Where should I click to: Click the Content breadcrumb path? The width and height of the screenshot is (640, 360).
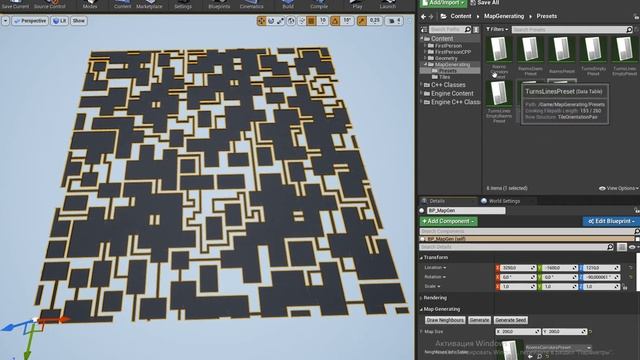[461, 16]
